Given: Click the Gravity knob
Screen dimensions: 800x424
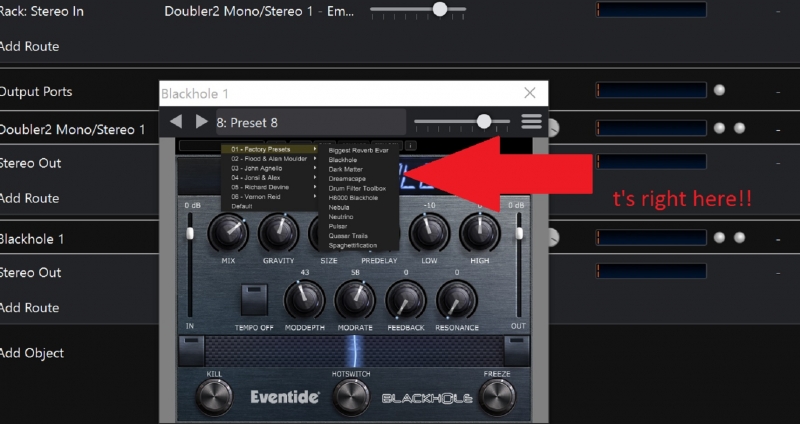Looking at the screenshot, I should [278, 234].
